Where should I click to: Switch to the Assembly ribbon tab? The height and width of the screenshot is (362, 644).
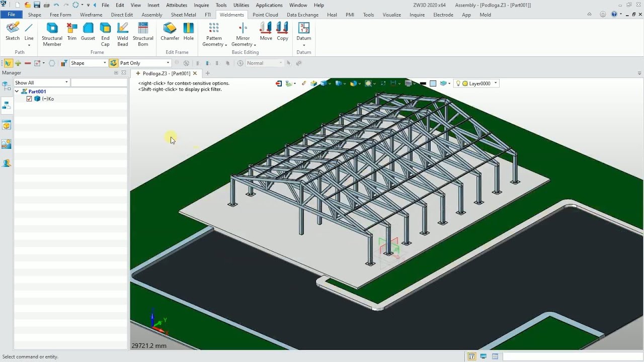coord(152,15)
